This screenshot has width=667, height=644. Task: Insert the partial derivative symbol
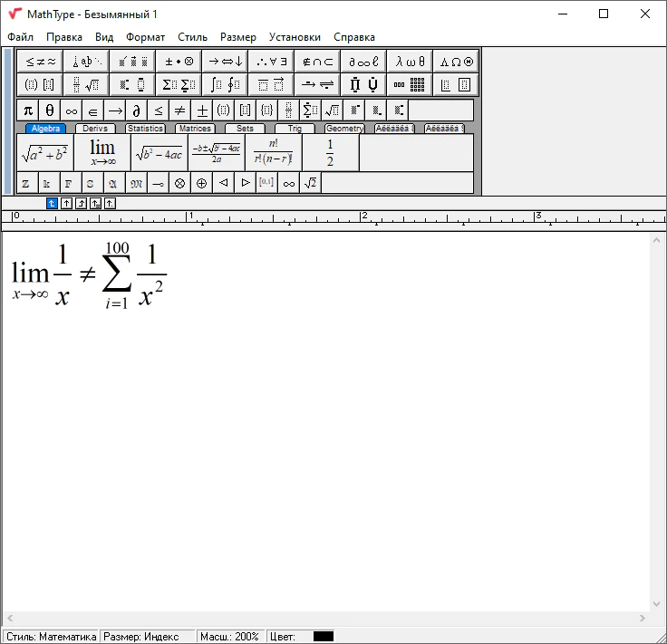click(x=136, y=111)
